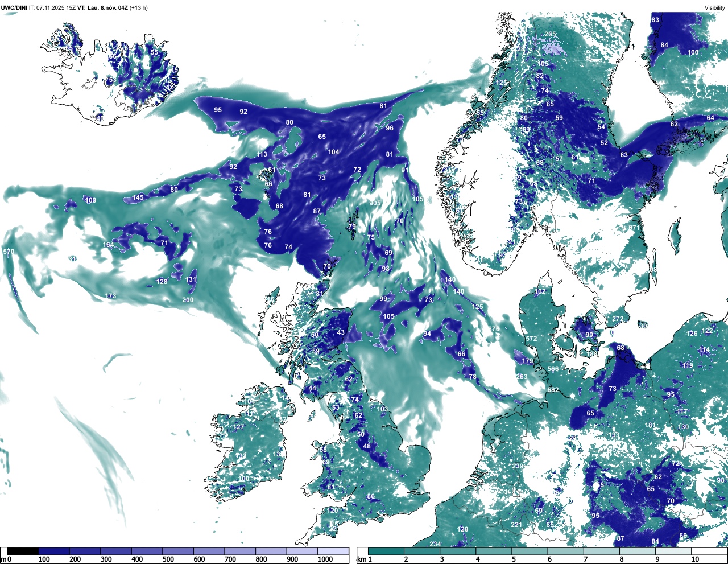Click the '64' value at the eastern edge
The image size is (728, 564).
point(710,118)
